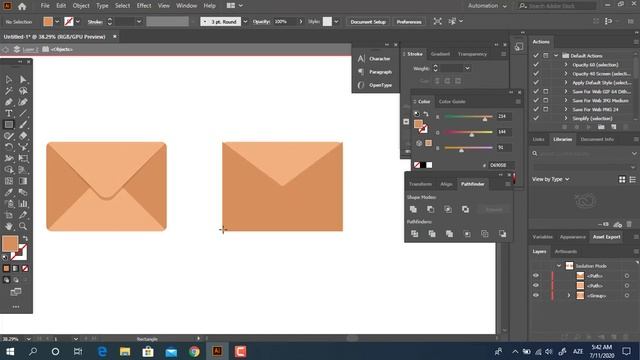The height and width of the screenshot is (360, 640).
Task: Switch to the Transform tab
Action: 420,184
